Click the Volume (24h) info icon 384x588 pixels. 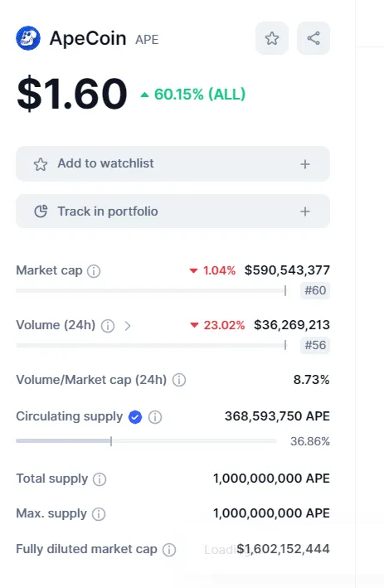108,325
